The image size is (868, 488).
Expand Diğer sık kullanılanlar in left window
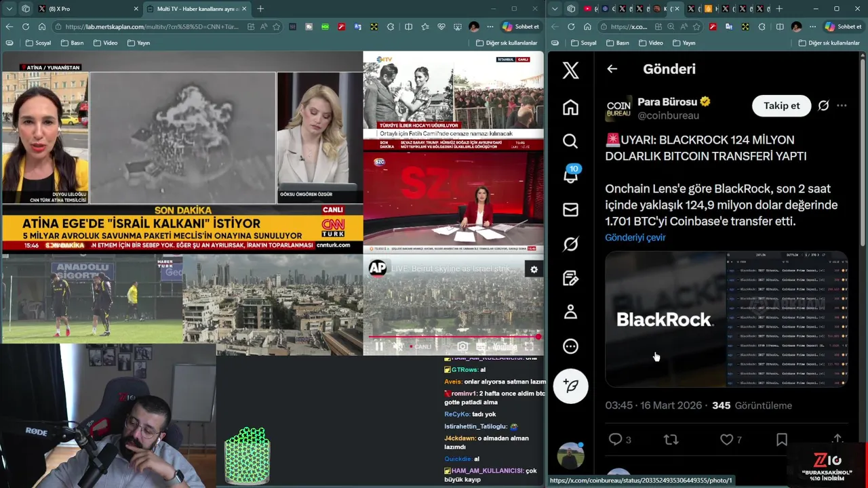pyautogui.click(x=507, y=43)
